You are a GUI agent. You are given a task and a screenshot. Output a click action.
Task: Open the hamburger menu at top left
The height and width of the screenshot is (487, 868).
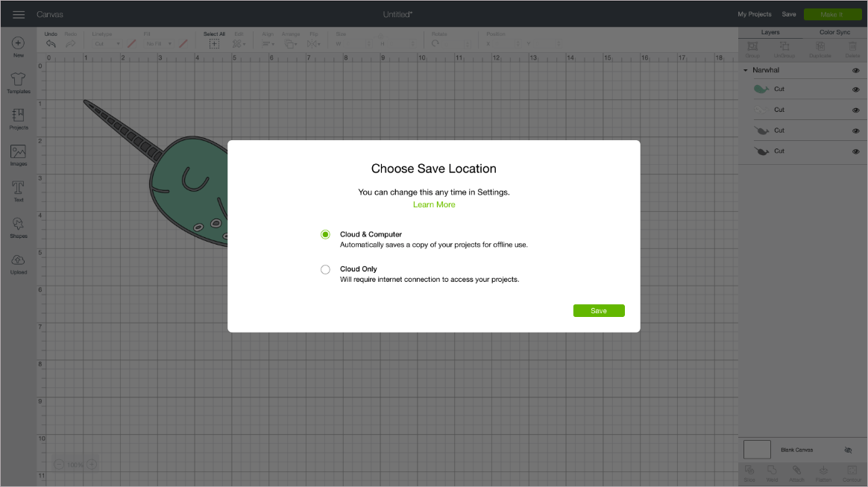[18, 13]
